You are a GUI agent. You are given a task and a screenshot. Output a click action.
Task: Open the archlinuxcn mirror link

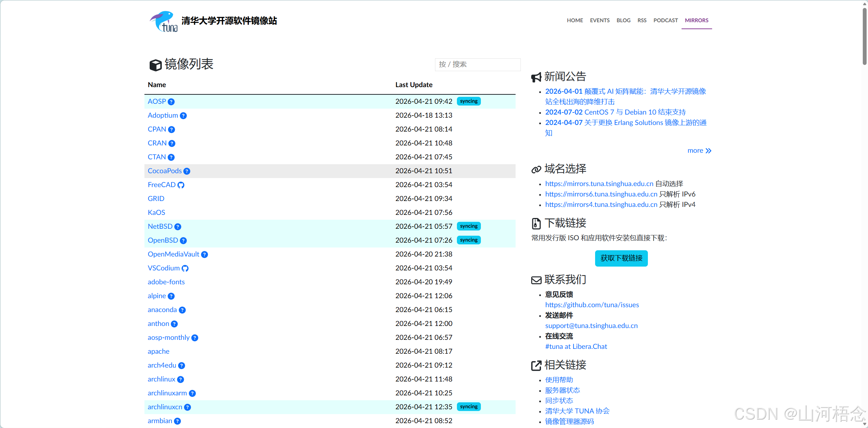[x=165, y=407]
